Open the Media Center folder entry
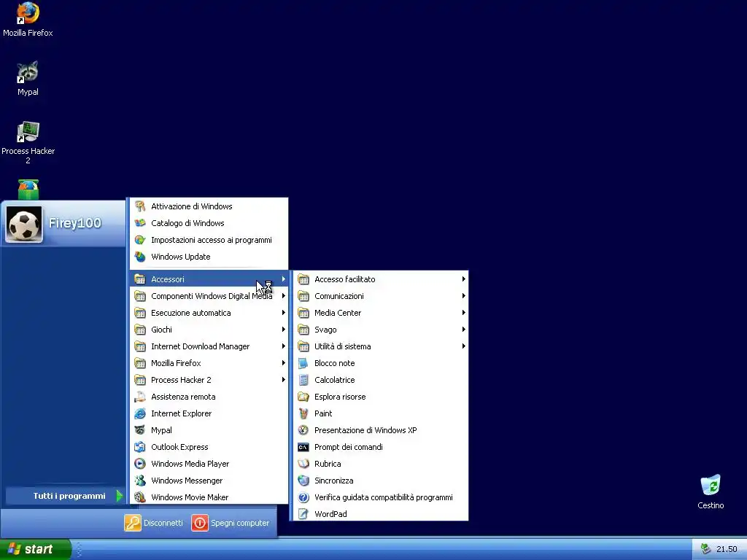Screen dimensions: 747x560 pos(381,312)
